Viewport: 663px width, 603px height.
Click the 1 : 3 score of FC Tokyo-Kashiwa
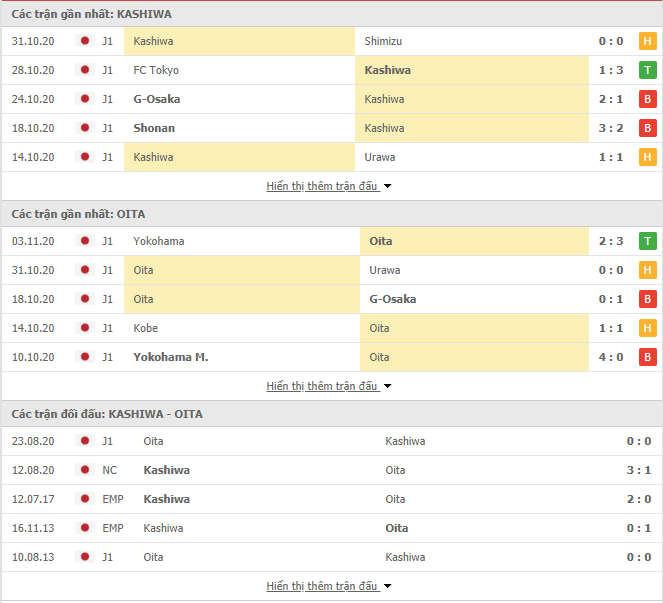tap(611, 70)
